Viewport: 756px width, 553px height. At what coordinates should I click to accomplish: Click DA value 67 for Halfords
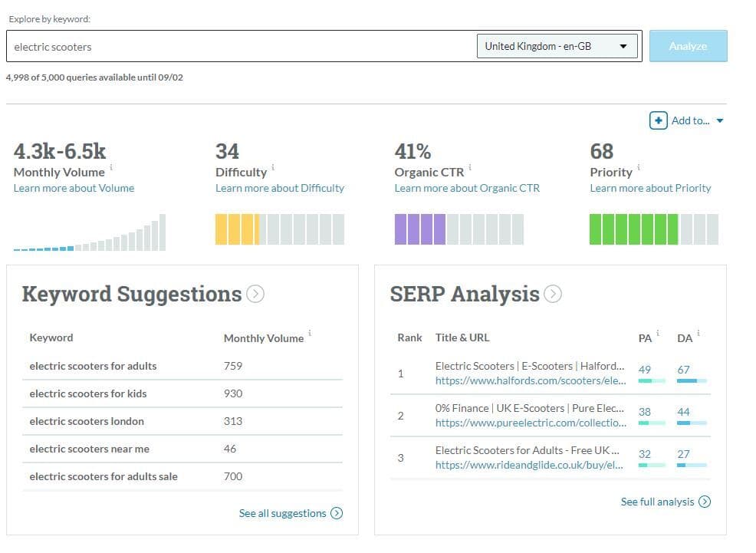click(683, 370)
